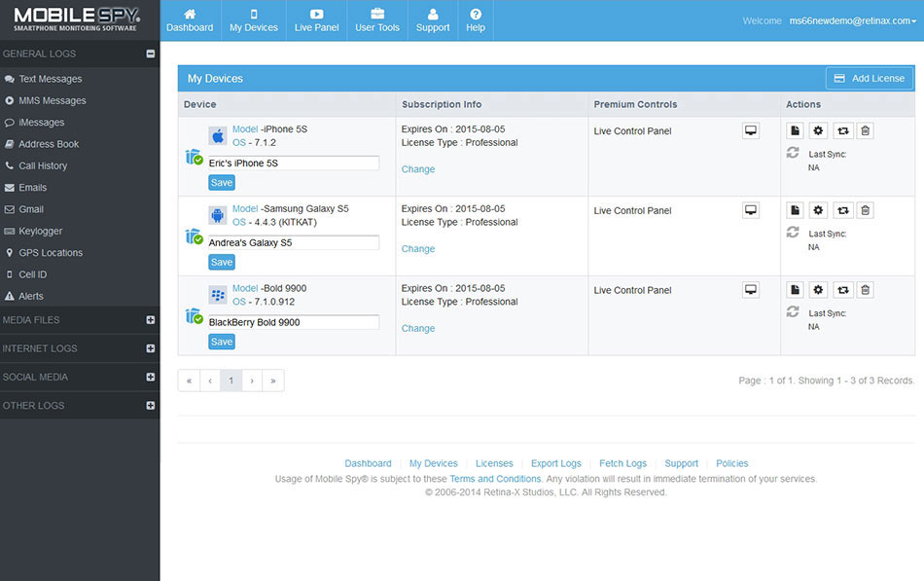Refresh last sync icon for Bold 9900
The image size is (924, 581).
[793, 311]
